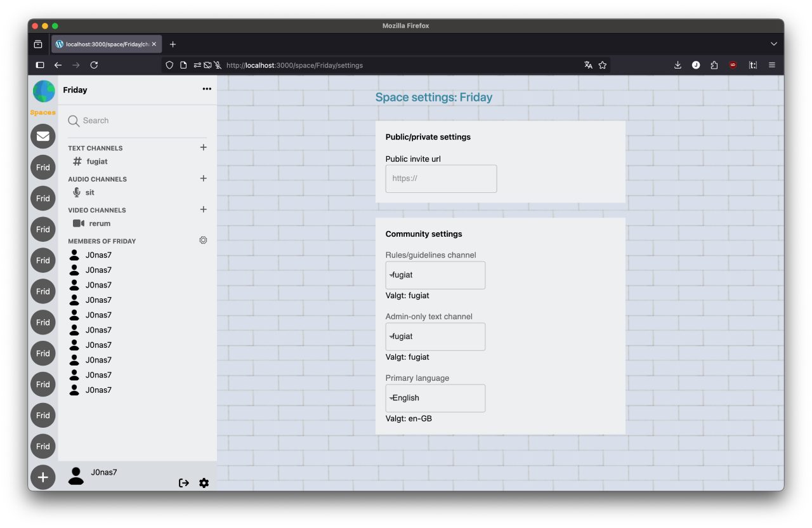Expand the Primary language dropdown
Screen dimensions: 812x528
pyautogui.click(x=435, y=399)
